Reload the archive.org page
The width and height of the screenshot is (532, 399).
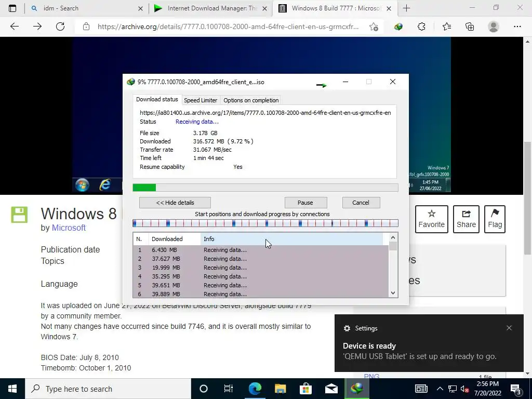(60, 26)
